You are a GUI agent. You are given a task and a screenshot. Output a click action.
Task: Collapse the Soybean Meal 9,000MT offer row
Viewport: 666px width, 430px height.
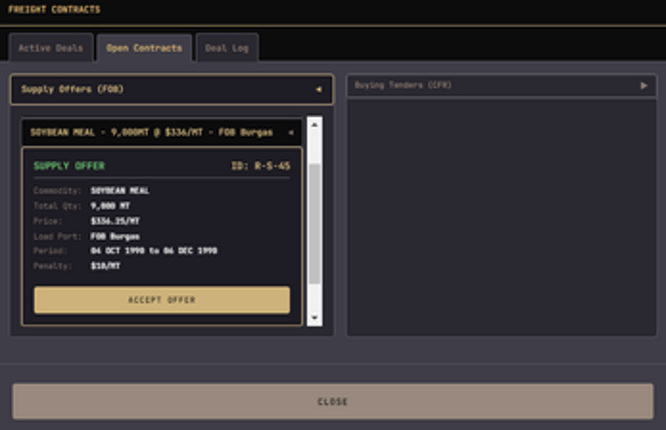point(150,132)
